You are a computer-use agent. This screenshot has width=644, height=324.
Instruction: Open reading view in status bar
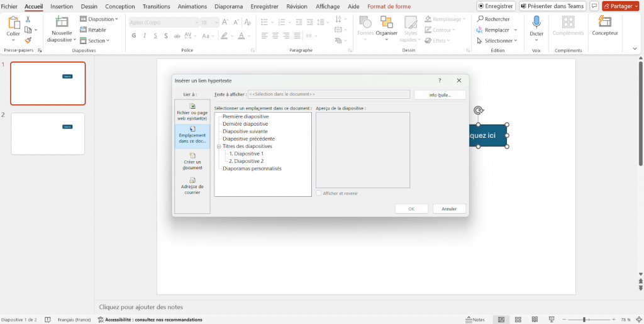click(x=535, y=320)
